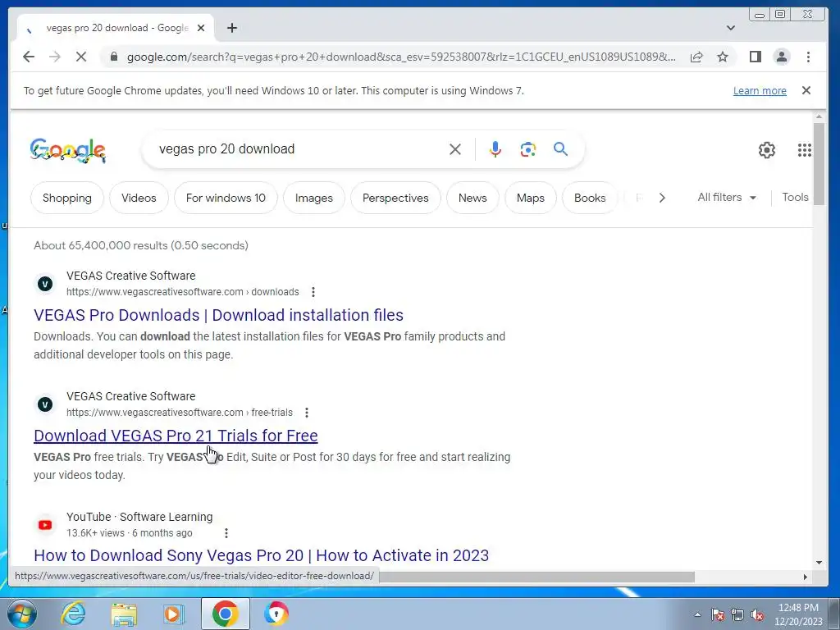
Task: Open a new tab with plus
Action: click(x=232, y=28)
